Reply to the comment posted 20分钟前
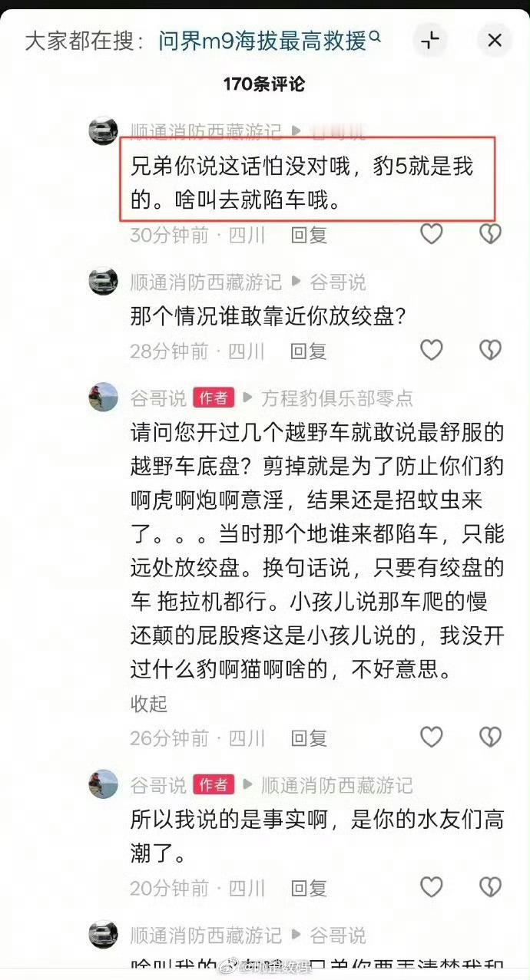 click(309, 889)
